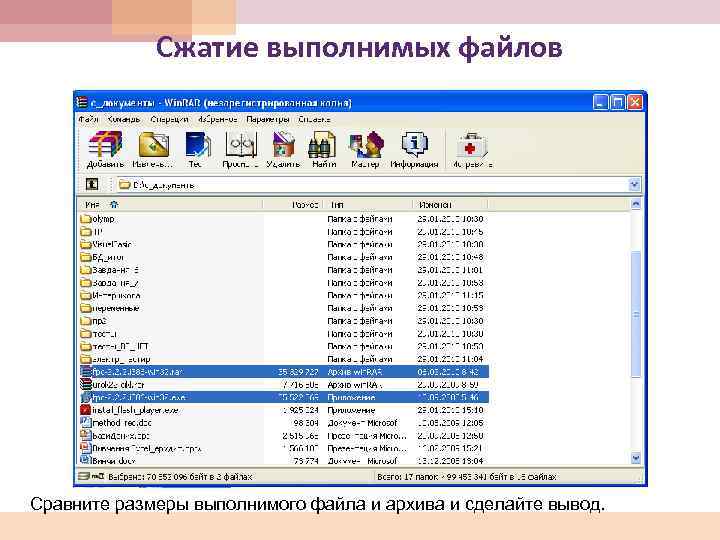Sort by the Размер column header
Image resolution: width=720 pixels, height=540 pixels.
pyautogui.click(x=293, y=205)
